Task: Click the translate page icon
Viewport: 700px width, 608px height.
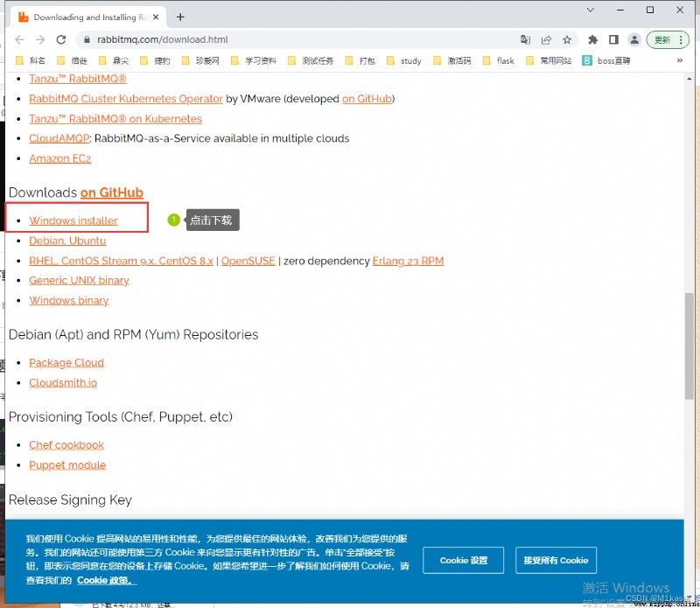Action: [x=526, y=39]
